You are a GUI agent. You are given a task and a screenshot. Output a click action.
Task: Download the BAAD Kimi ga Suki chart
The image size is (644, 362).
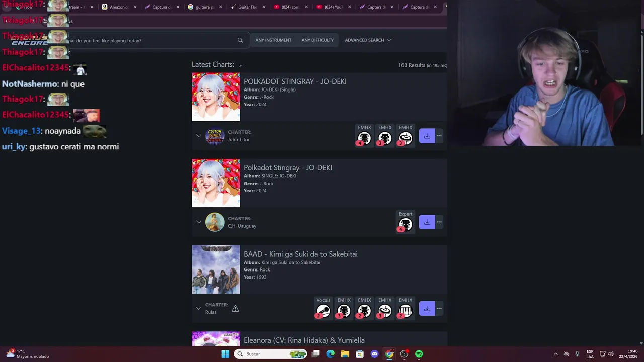click(x=427, y=308)
